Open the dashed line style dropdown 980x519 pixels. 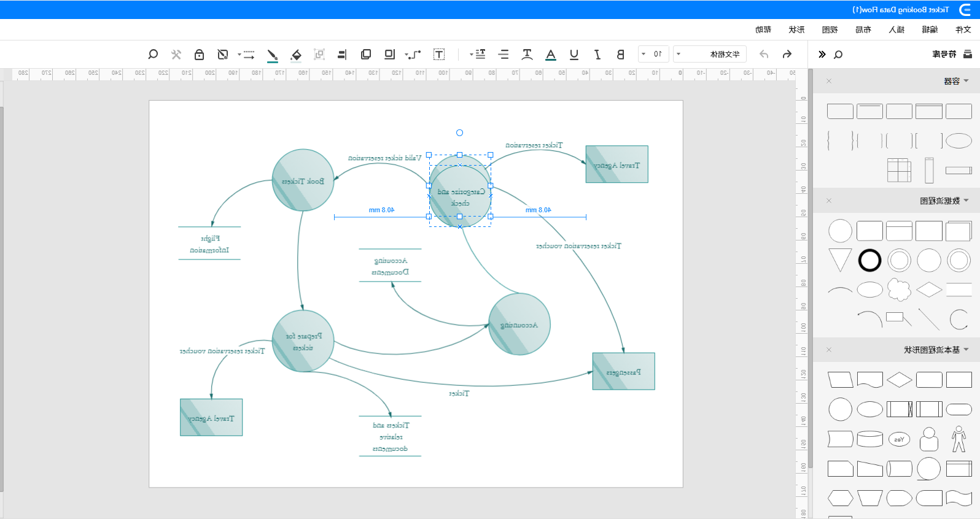coord(246,55)
